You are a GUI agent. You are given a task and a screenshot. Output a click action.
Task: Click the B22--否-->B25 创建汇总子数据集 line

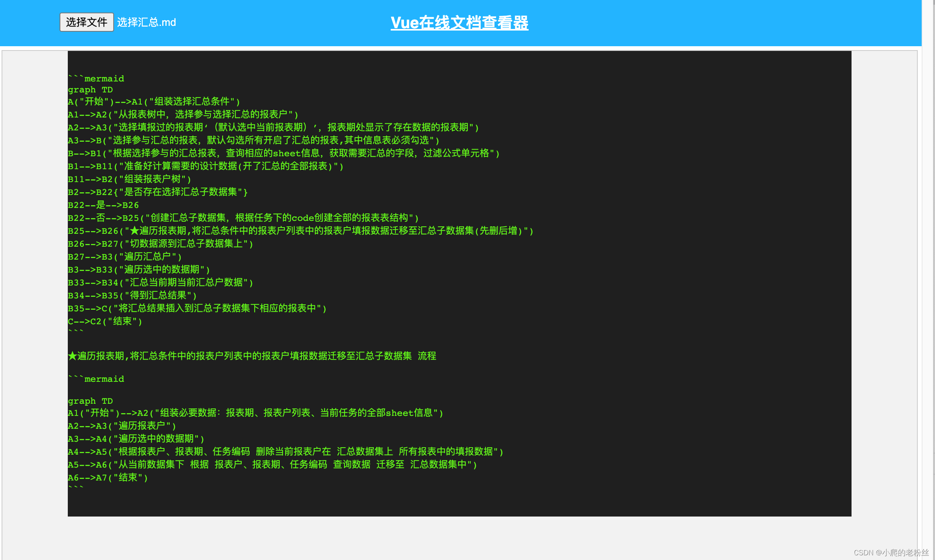(243, 218)
